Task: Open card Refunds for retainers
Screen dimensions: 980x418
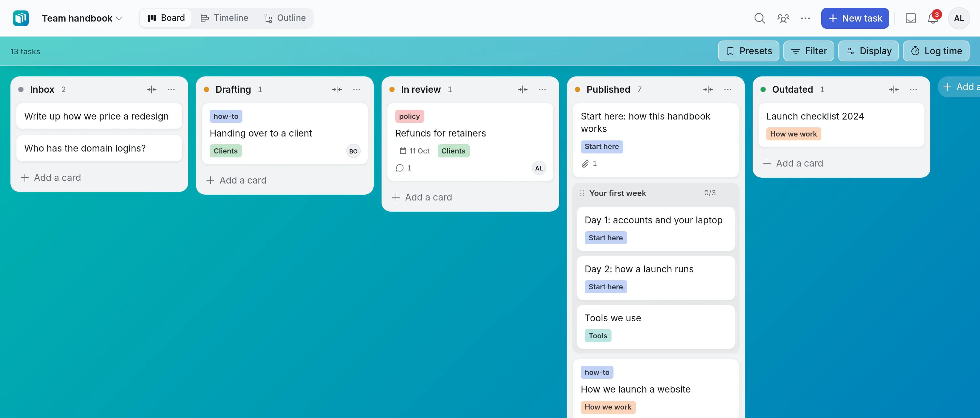Action: [470, 142]
